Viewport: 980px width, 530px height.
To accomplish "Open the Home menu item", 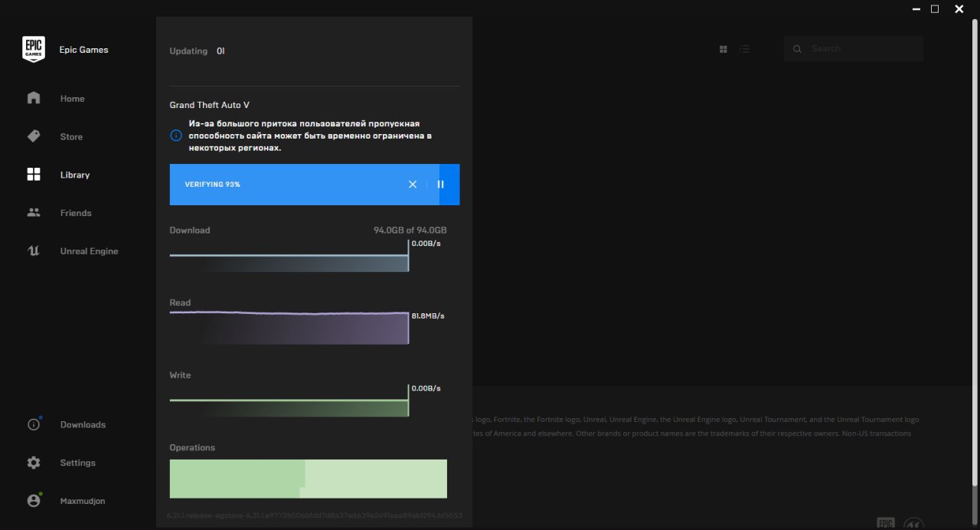I will coord(73,99).
